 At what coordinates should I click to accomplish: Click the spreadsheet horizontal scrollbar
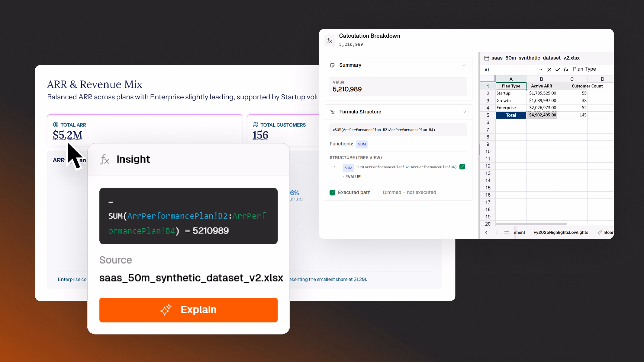531,224
